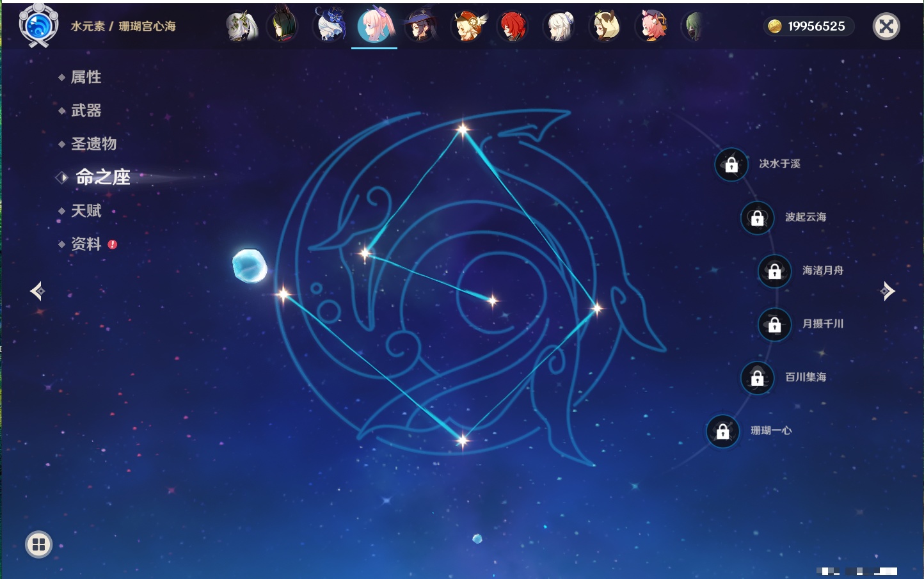Go to next character with right arrow
924x579 pixels.
click(888, 291)
